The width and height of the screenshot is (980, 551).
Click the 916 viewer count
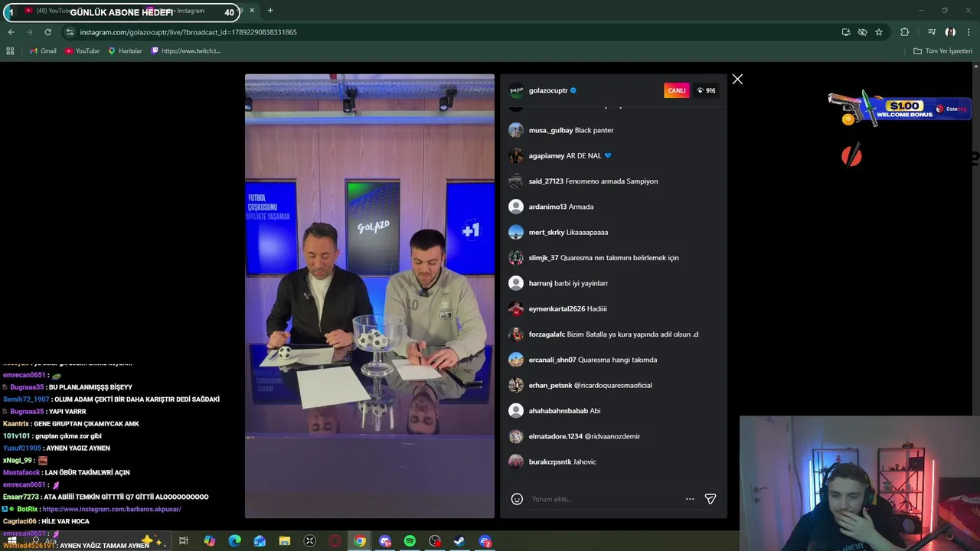[706, 90]
